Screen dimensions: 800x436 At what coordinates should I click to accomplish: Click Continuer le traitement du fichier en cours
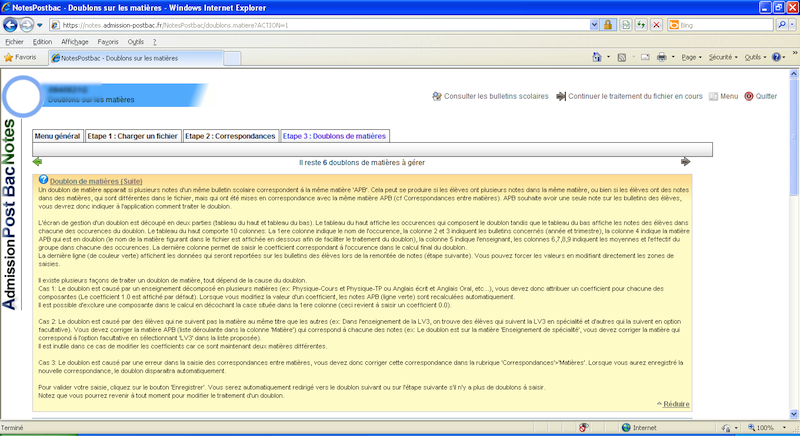pos(627,96)
